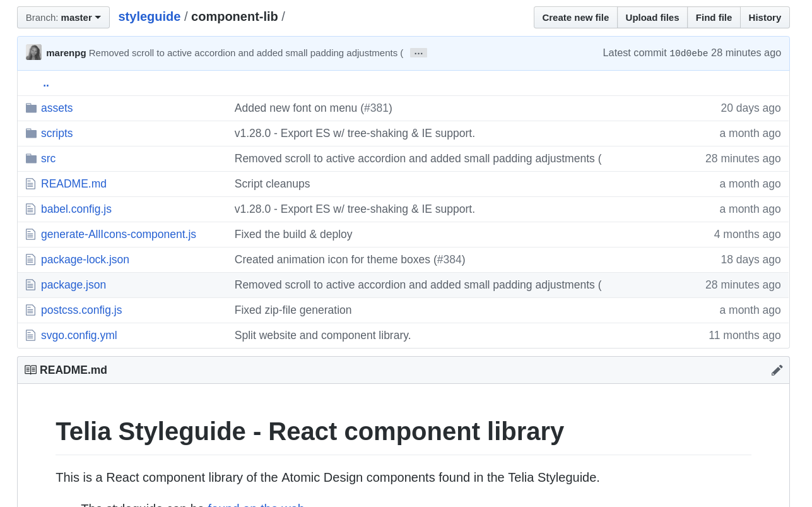The image size is (812, 507).
Task: Click the src folder icon
Action: [x=31, y=158]
